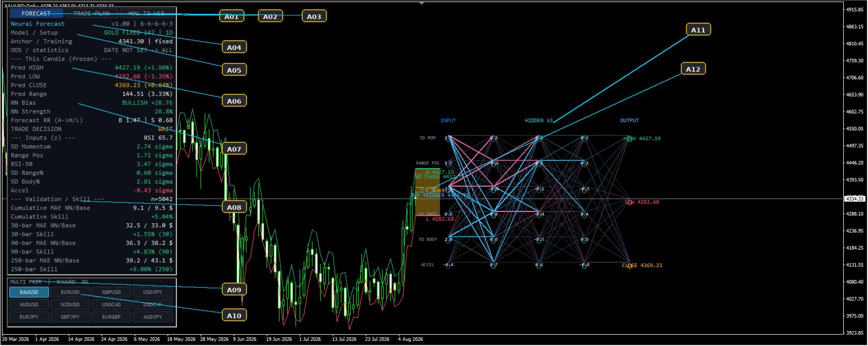
Task: Click the '1 Jul 2026' date axis label
Action: [310, 339]
